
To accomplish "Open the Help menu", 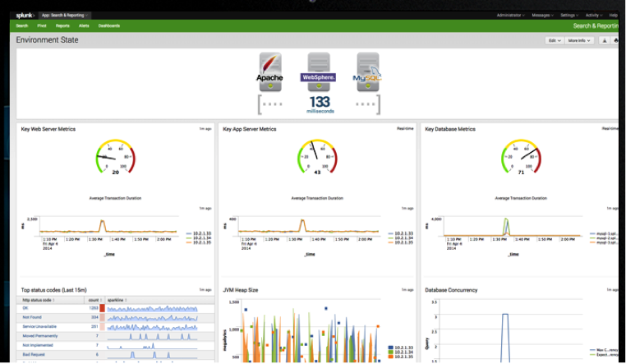I will pos(613,15).
